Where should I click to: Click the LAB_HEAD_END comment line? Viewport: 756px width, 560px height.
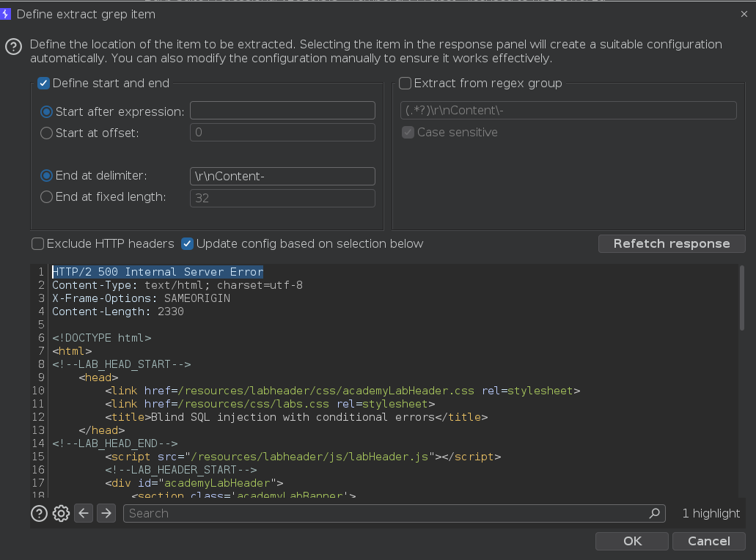114,443
